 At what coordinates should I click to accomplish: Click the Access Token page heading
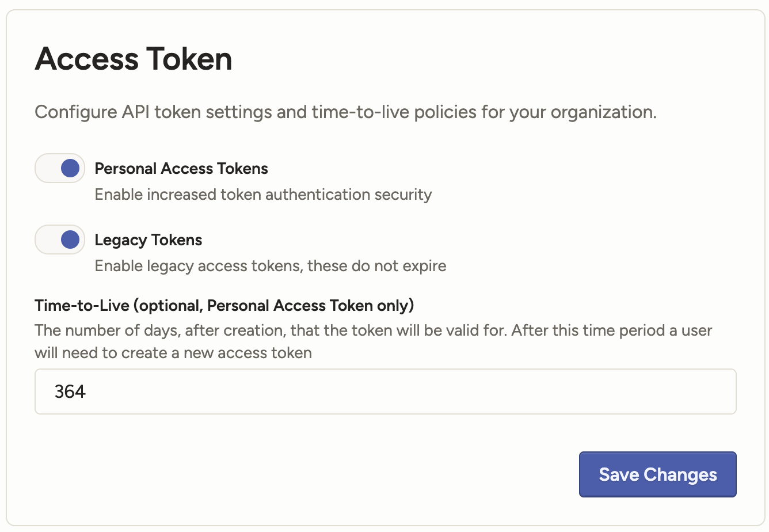coord(134,58)
